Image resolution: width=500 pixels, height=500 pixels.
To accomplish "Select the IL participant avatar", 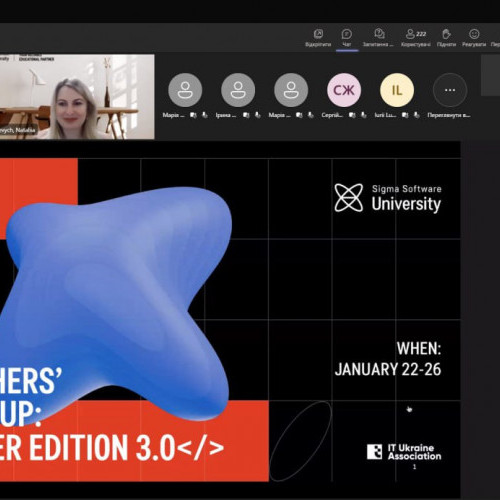I will tap(397, 90).
